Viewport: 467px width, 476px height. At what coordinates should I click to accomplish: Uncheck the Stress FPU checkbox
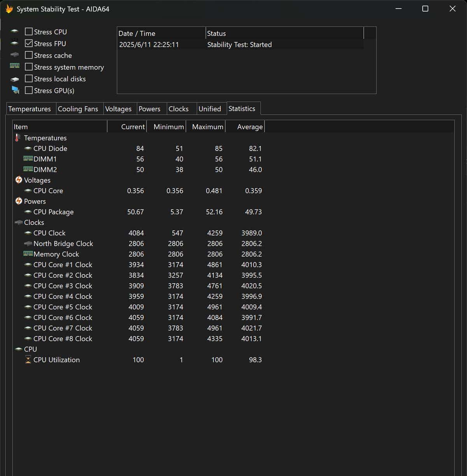click(x=29, y=43)
